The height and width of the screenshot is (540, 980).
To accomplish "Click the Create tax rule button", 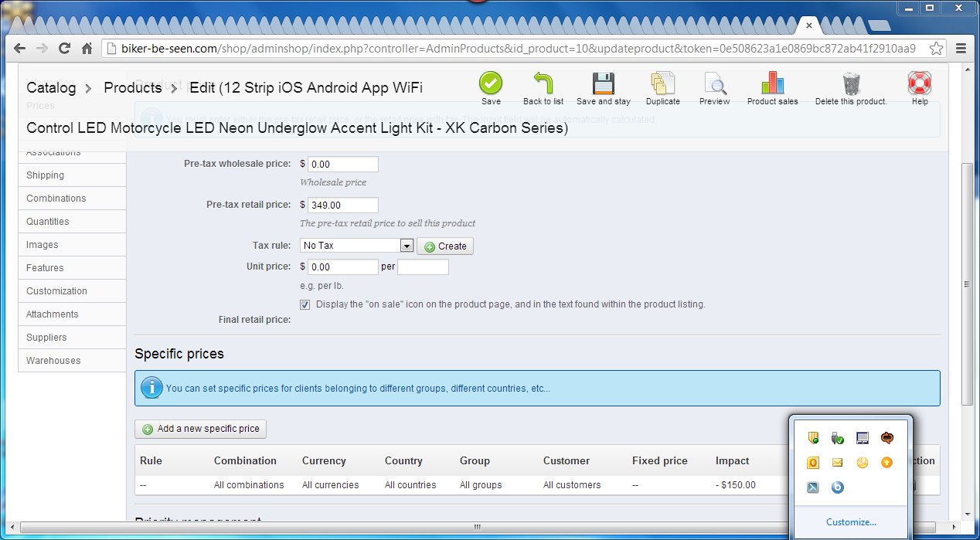I will point(445,246).
